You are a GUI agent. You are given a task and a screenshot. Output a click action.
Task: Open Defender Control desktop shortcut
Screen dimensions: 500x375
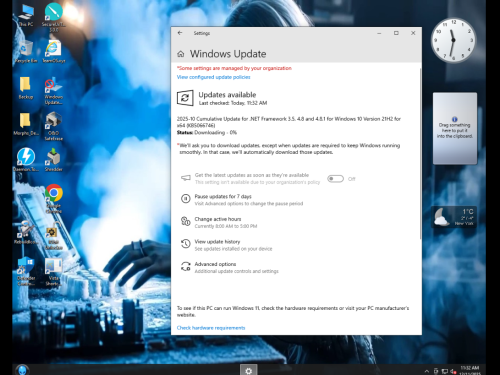click(x=26, y=271)
